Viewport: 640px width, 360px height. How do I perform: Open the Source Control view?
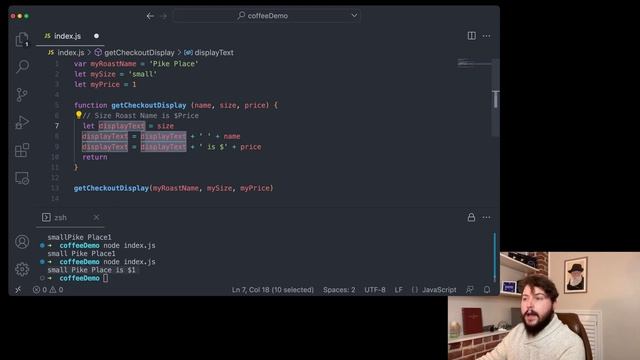click(x=22, y=95)
